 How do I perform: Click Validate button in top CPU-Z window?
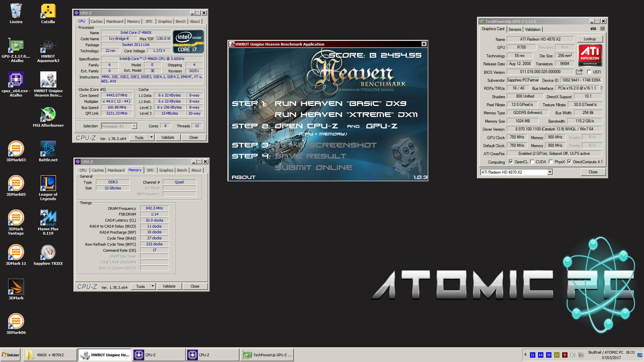coord(168,137)
